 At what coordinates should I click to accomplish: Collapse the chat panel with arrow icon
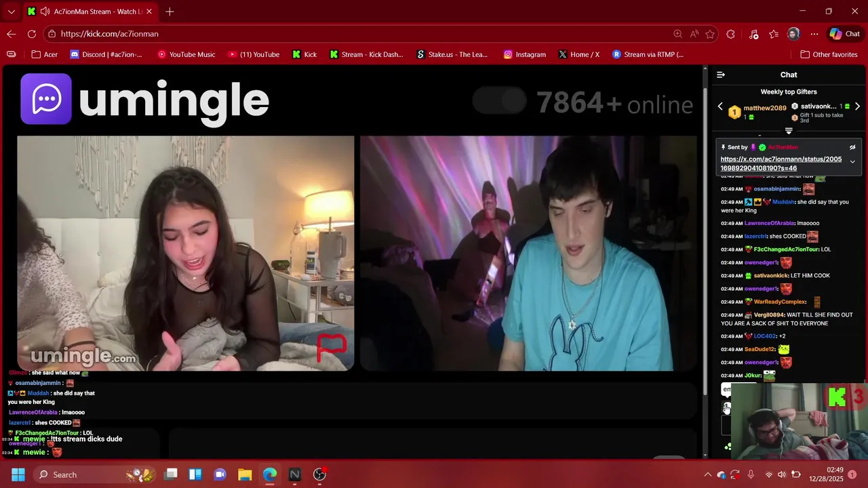(x=721, y=75)
